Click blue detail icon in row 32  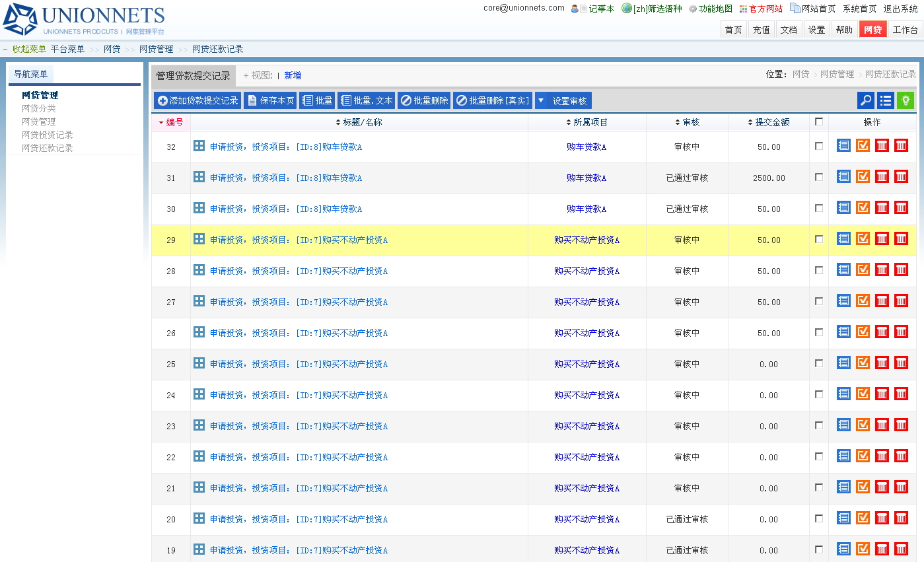(x=843, y=146)
